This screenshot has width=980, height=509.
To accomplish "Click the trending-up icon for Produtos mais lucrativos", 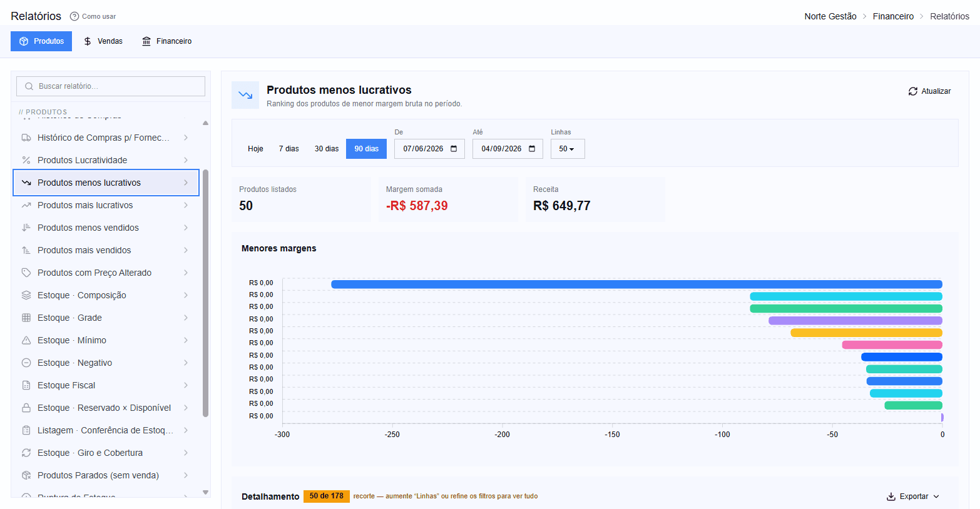I will (26, 205).
